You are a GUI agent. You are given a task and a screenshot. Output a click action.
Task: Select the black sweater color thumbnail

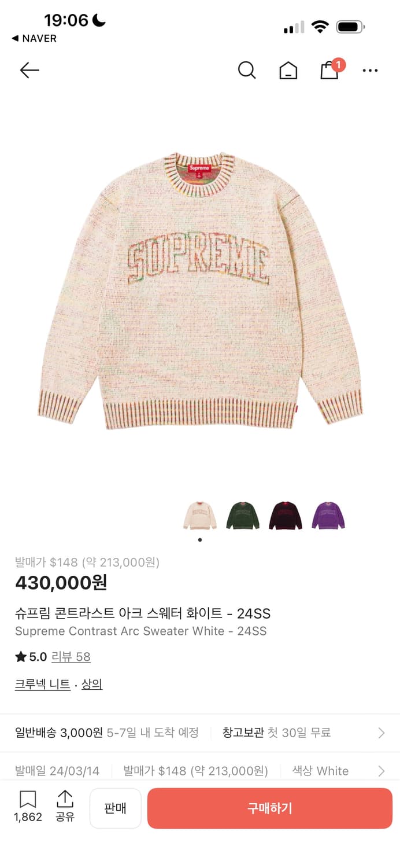[x=286, y=516]
